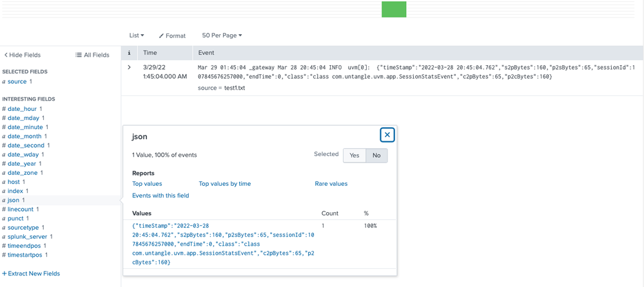Open the All Fields list
The width and height of the screenshot is (644, 287).
pyautogui.click(x=92, y=55)
